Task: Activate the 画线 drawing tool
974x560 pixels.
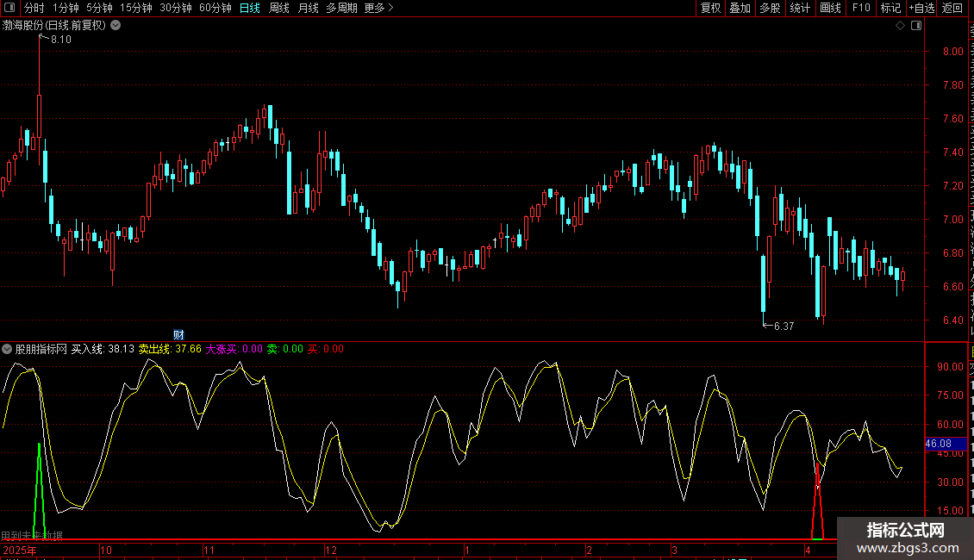Action: pyautogui.click(x=830, y=8)
